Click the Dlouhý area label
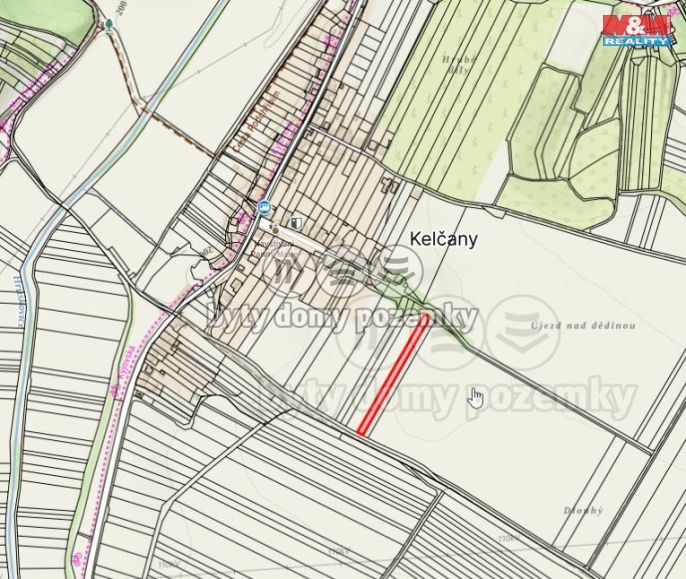The height and width of the screenshot is (579, 686). click(584, 510)
